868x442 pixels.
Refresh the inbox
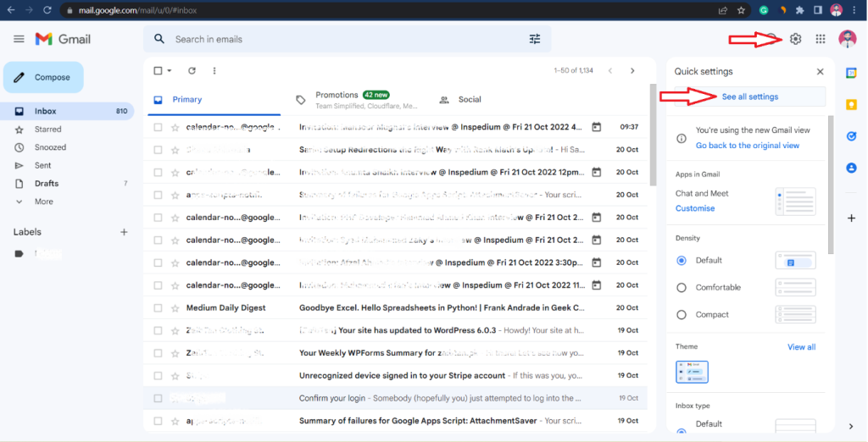[192, 71]
